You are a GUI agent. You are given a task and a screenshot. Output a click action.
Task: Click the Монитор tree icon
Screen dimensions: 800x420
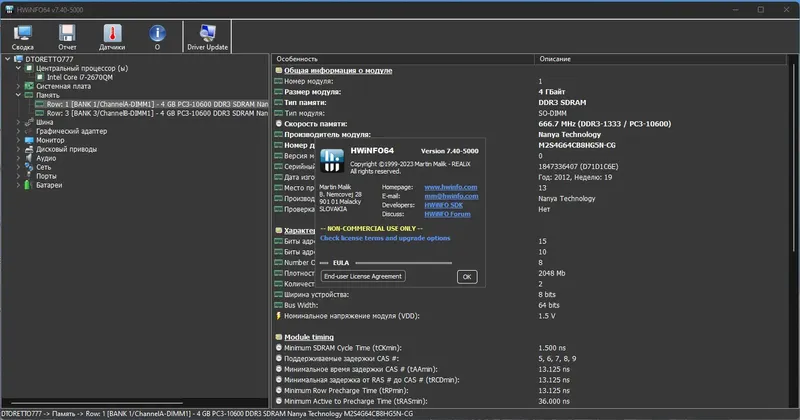[x=29, y=140]
